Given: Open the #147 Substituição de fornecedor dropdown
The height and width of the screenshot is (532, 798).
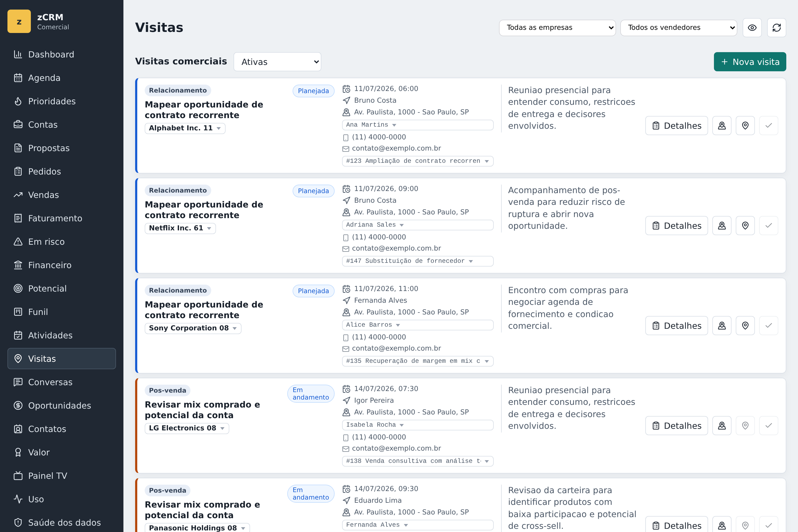Looking at the screenshot, I should (418, 261).
